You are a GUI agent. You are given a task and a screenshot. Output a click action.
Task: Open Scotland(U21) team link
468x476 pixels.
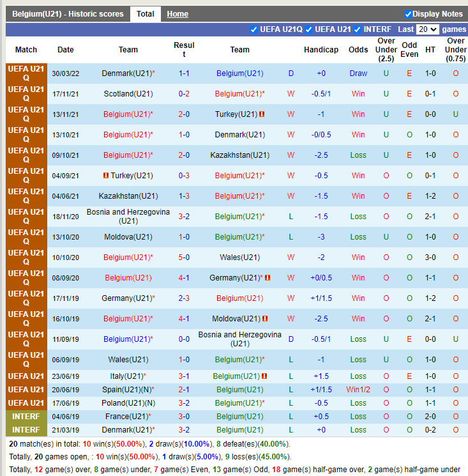point(128,94)
